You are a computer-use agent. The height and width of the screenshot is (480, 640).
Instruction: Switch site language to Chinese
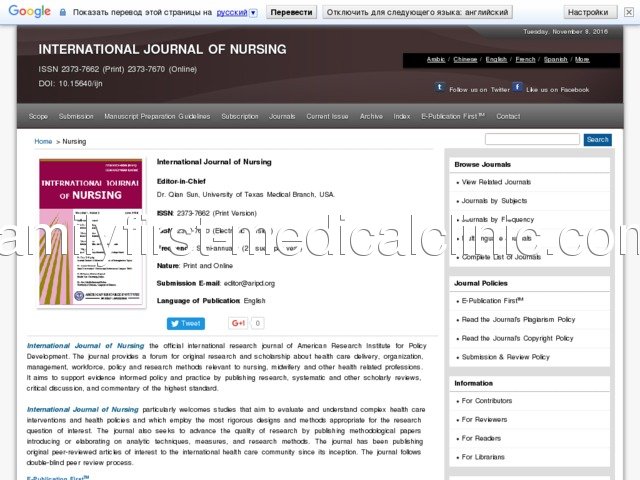pyautogui.click(x=465, y=60)
